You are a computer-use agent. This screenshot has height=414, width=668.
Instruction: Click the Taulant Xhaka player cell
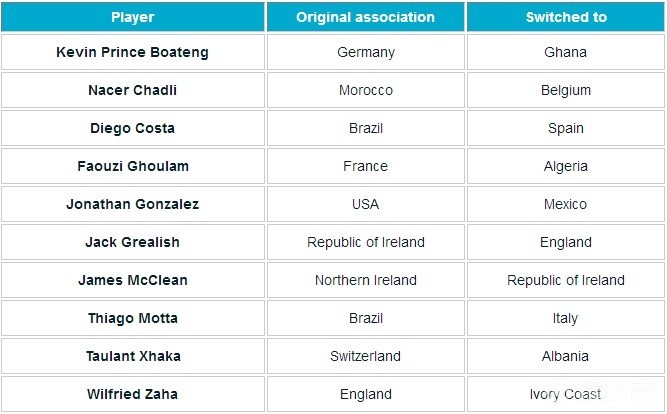click(x=133, y=356)
